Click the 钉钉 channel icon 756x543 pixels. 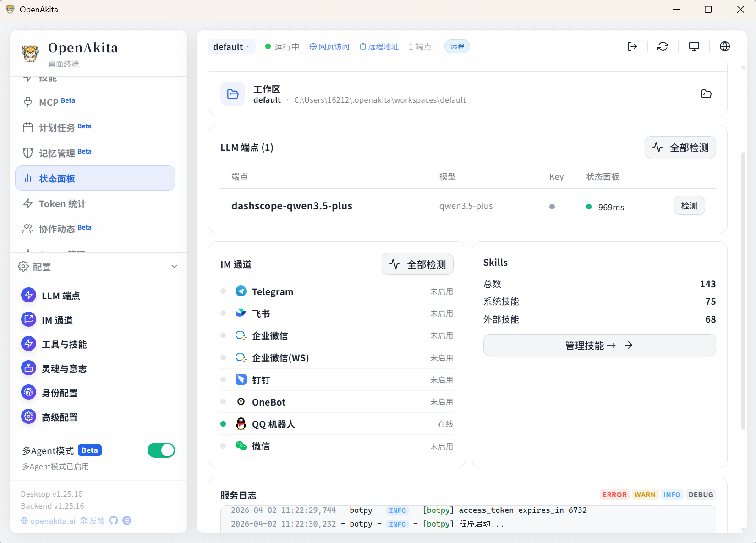(x=241, y=379)
